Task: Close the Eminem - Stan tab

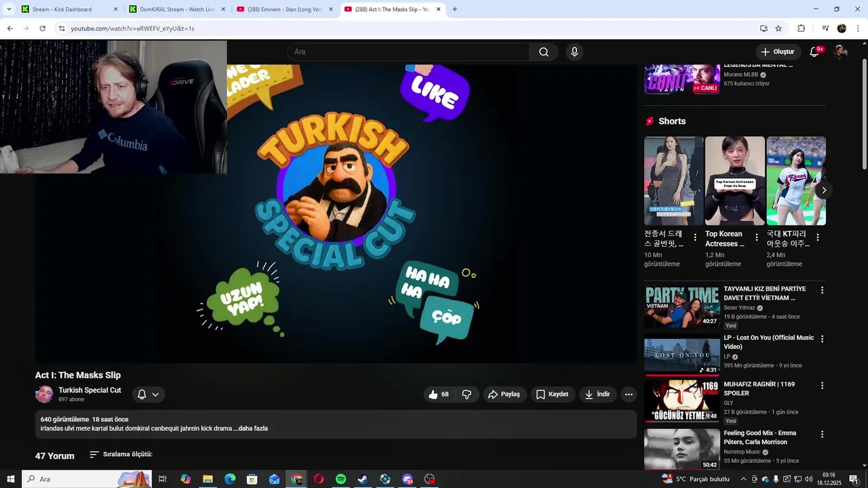Action: tap(331, 9)
